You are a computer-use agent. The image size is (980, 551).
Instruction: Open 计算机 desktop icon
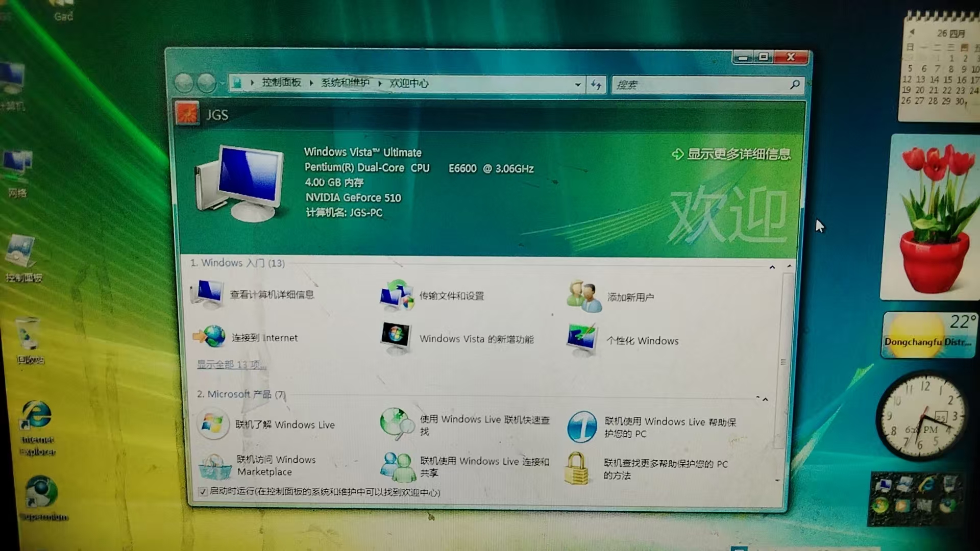tap(12, 86)
